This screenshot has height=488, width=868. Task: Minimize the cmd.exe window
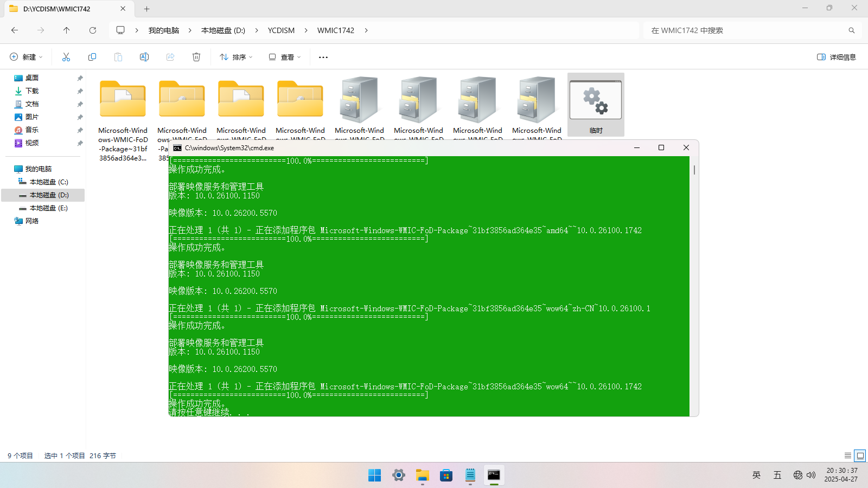[x=637, y=147]
